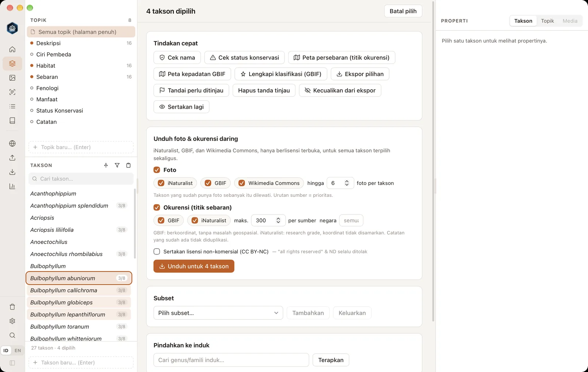588x372 pixels.
Task: Select the layers stack sidebar icon
Action: coord(12,64)
